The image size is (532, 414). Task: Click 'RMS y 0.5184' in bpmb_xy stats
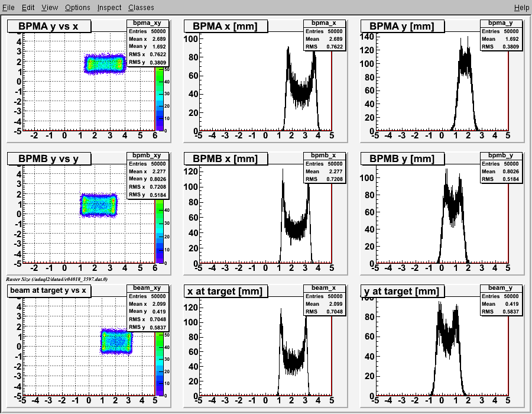pyautogui.click(x=147, y=195)
